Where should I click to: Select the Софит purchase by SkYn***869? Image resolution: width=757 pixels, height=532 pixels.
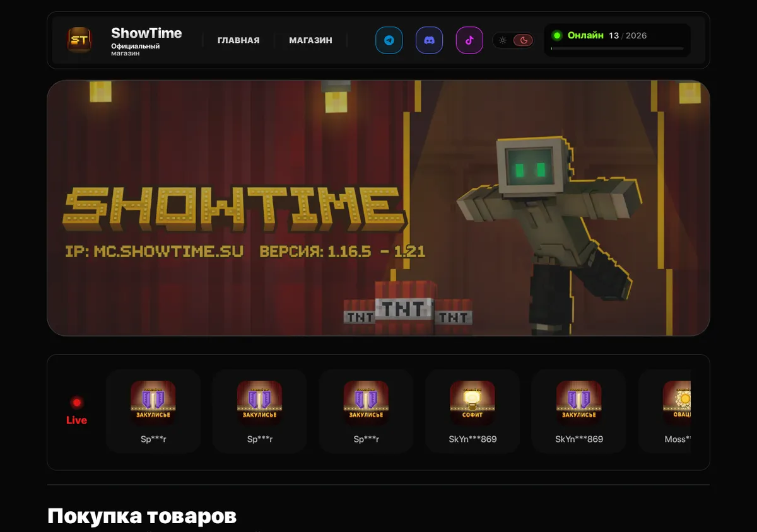pyautogui.click(x=472, y=411)
